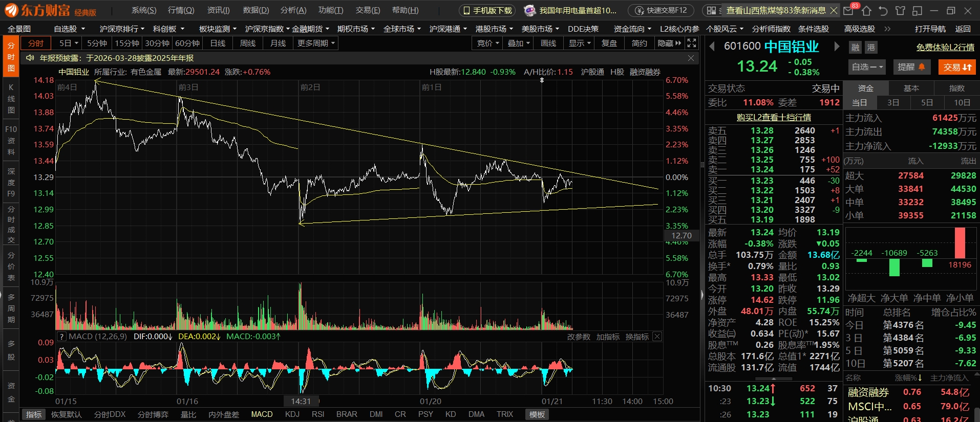
Task: Open 交易 trade button
Action: click(957, 67)
